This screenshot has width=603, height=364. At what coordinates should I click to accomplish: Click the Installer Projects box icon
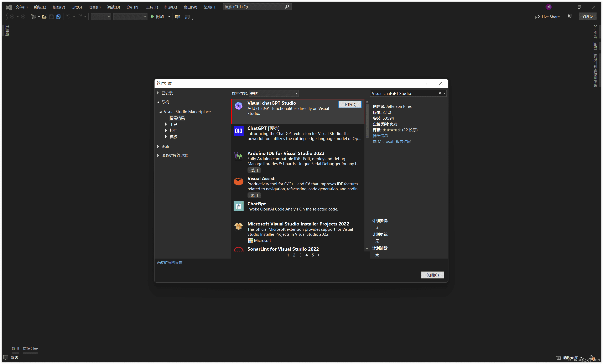(x=238, y=226)
